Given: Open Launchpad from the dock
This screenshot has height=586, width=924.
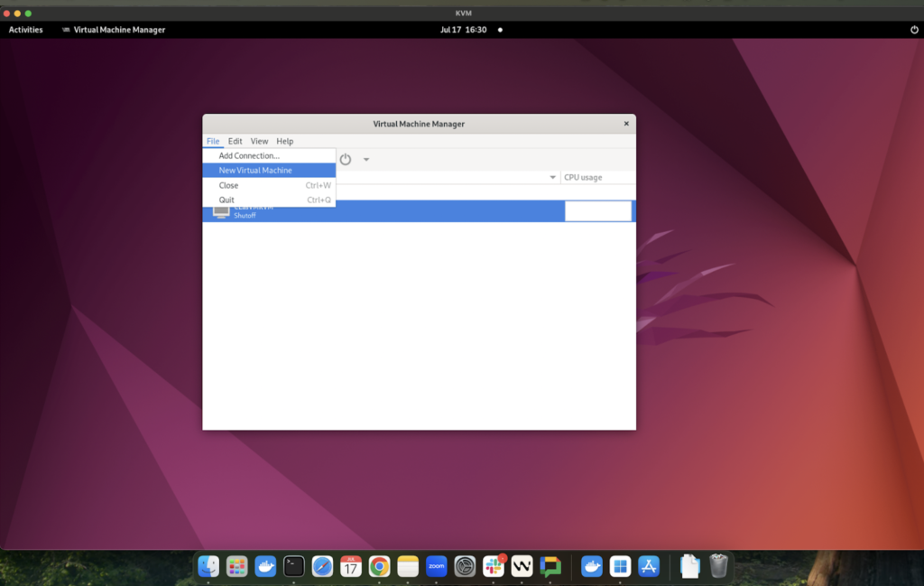Looking at the screenshot, I should tap(237, 566).
